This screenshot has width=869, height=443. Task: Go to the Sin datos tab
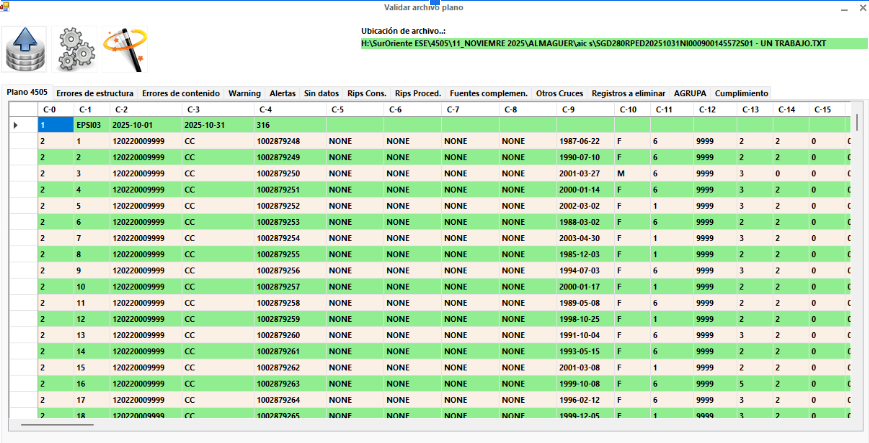point(321,93)
